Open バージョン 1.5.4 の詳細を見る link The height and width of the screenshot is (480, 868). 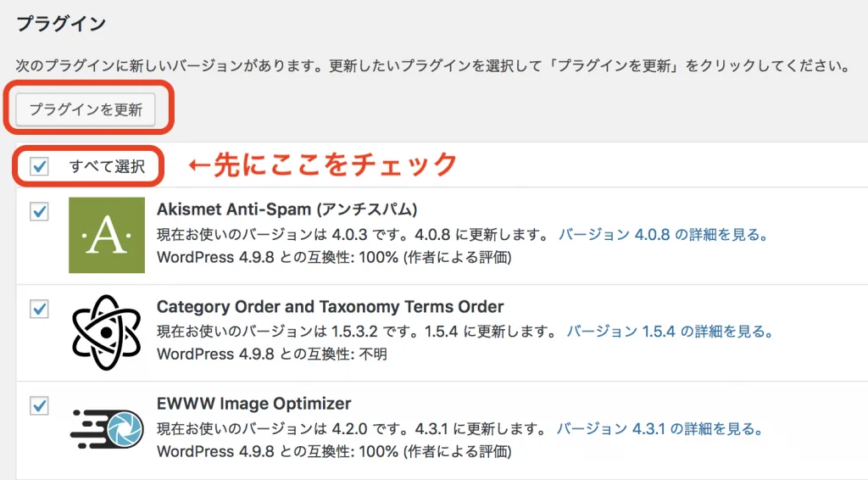pos(670,332)
